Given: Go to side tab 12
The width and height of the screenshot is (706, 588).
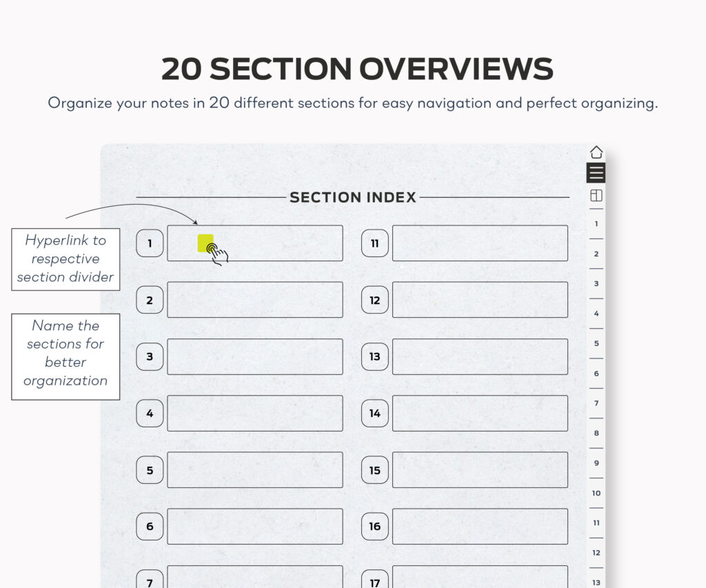Looking at the screenshot, I should point(596,553).
